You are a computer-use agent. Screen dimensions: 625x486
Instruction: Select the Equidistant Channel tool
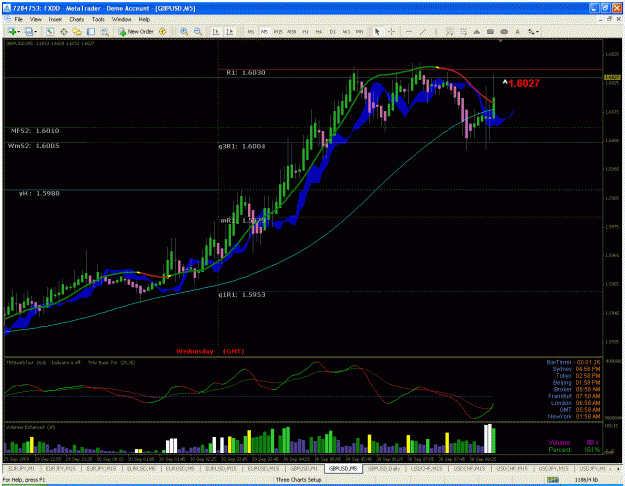coord(450,31)
